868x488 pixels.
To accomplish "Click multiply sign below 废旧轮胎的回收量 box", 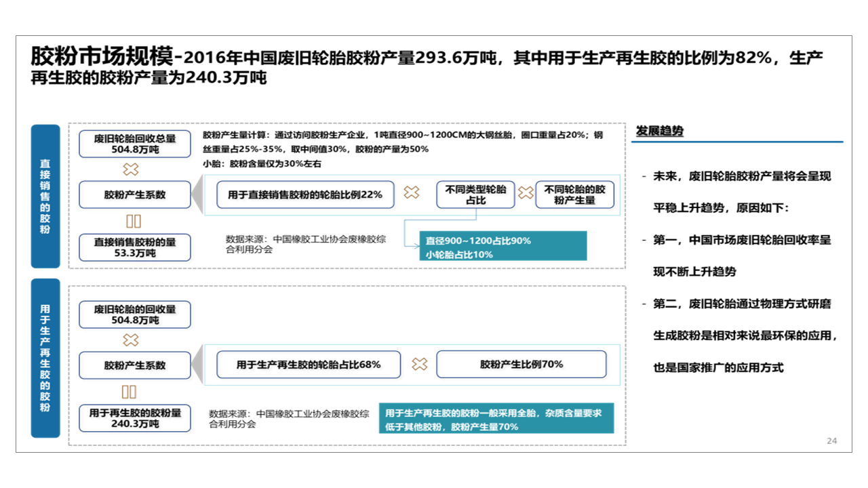I will 130,340.
